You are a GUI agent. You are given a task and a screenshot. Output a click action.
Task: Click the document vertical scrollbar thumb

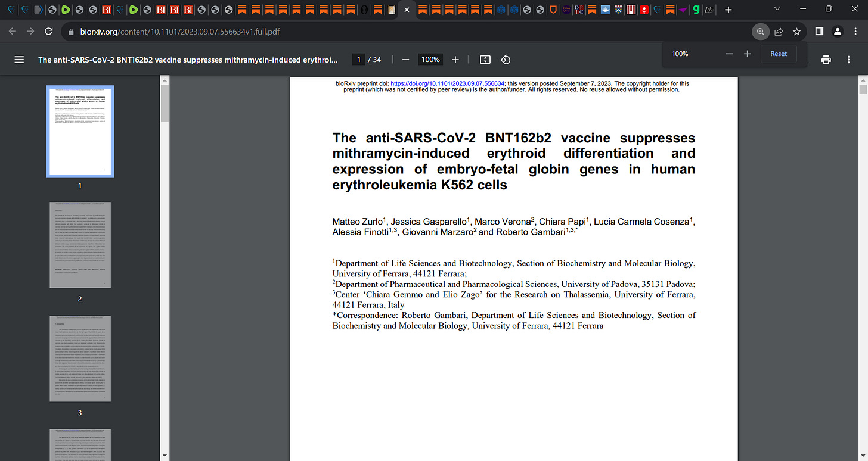tap(863, 89)
